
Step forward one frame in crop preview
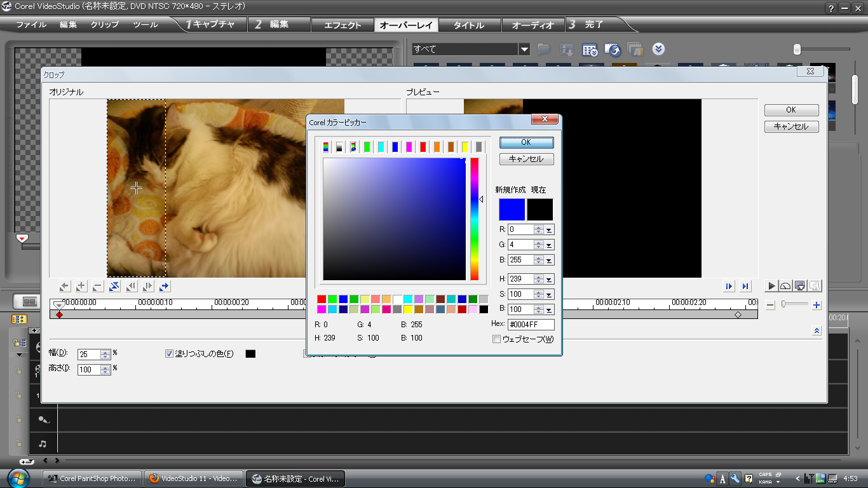pyautogui.click(x=729, y=287)
